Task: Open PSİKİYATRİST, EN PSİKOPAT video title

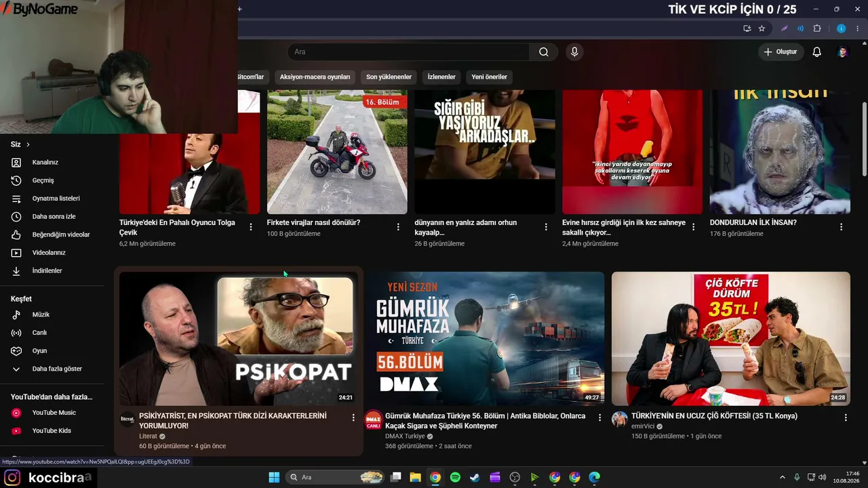Action: click(x=233, y=421)
